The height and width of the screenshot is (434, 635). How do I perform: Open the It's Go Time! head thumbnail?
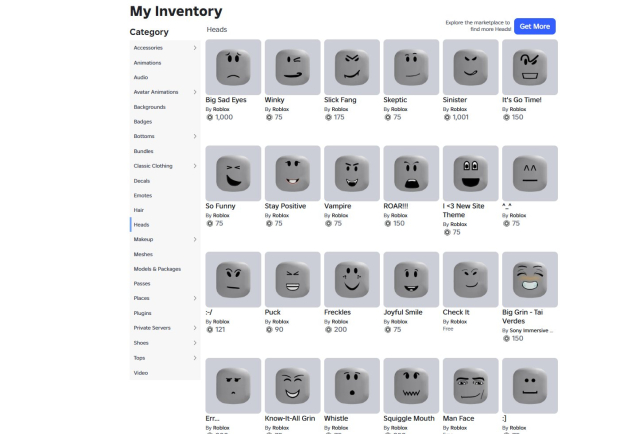(530, 67)
